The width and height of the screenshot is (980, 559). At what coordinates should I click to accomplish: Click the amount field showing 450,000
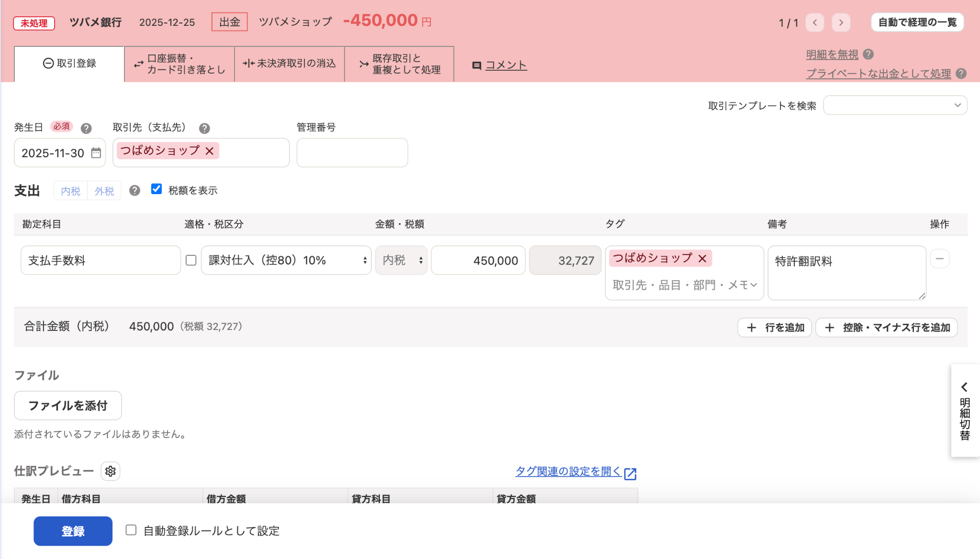478,260
